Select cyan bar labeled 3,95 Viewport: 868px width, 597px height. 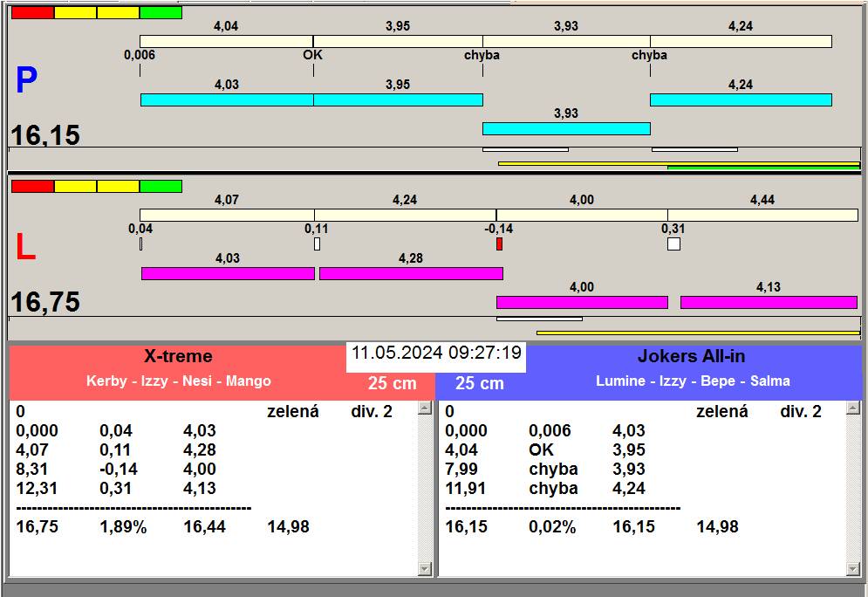point(398,99)
